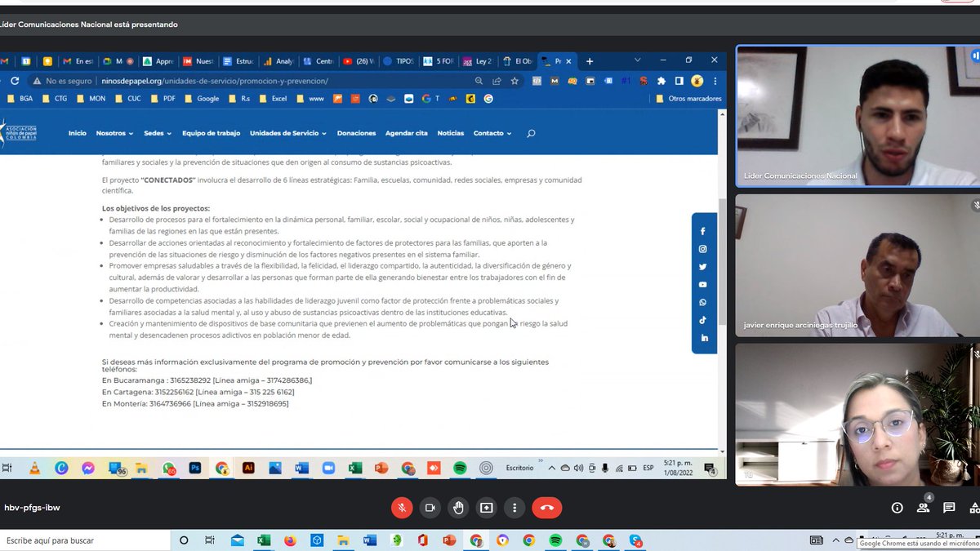
Task: Click the meeting code hbv-pfgs-ibw
Action: click(32, 508)
